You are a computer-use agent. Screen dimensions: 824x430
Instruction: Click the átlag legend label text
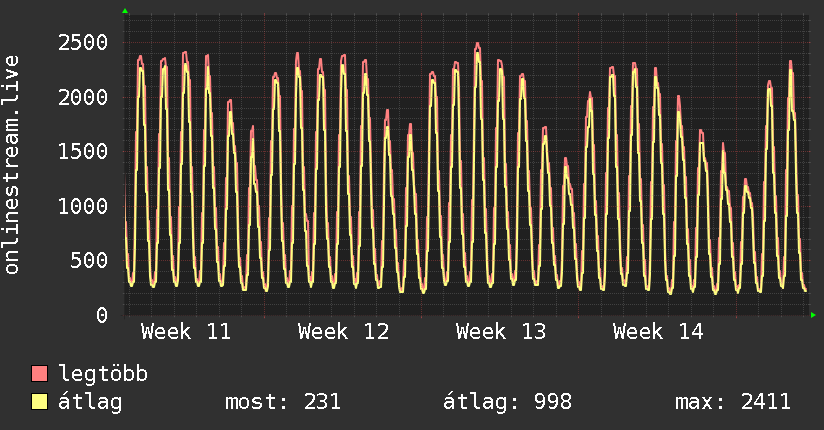91,403
